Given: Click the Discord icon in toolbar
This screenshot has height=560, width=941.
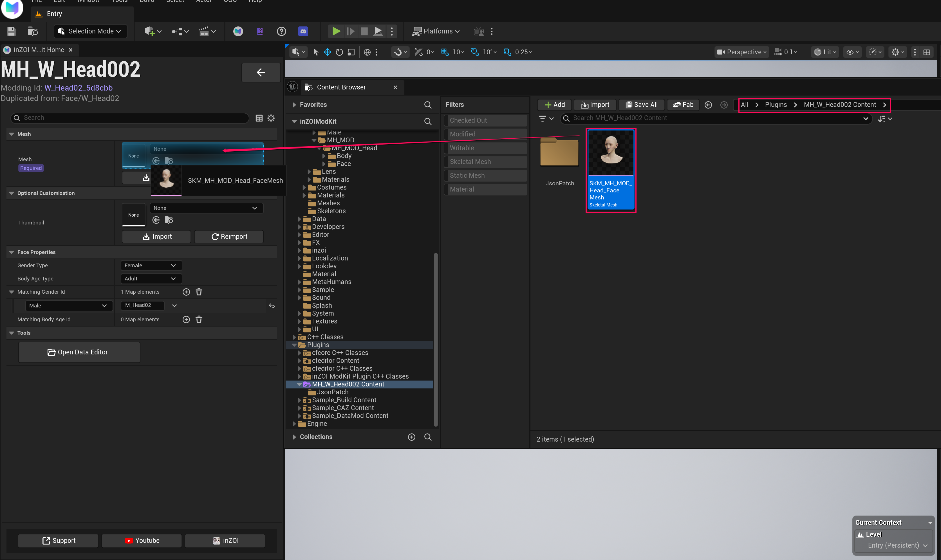Looking at the screenshot, I should [x=303, y=31].
